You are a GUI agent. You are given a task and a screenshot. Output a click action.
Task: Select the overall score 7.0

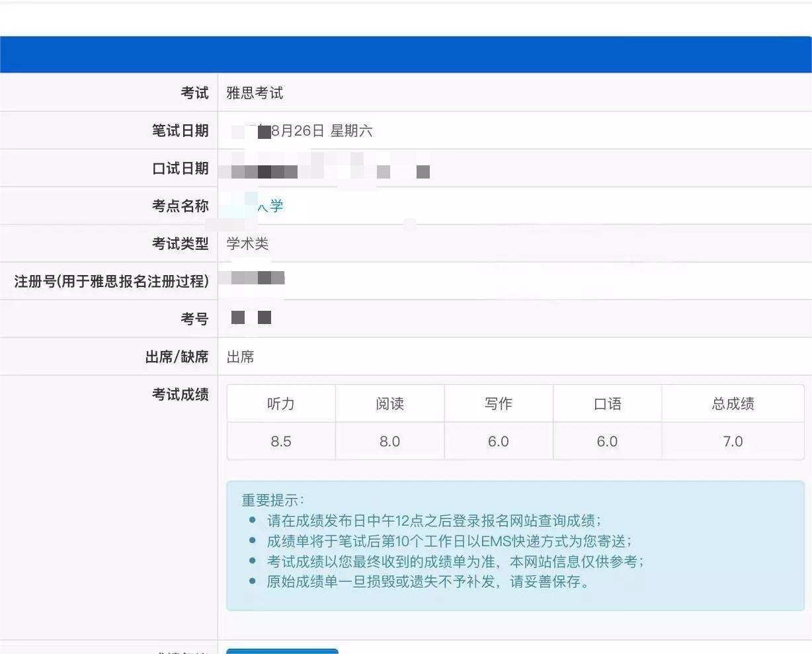pos(733,441)
